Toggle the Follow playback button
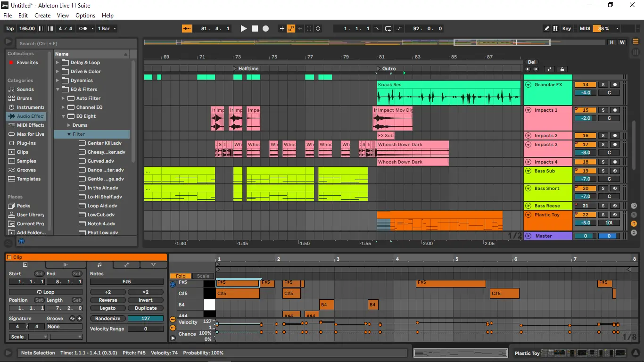 point(187,29)
